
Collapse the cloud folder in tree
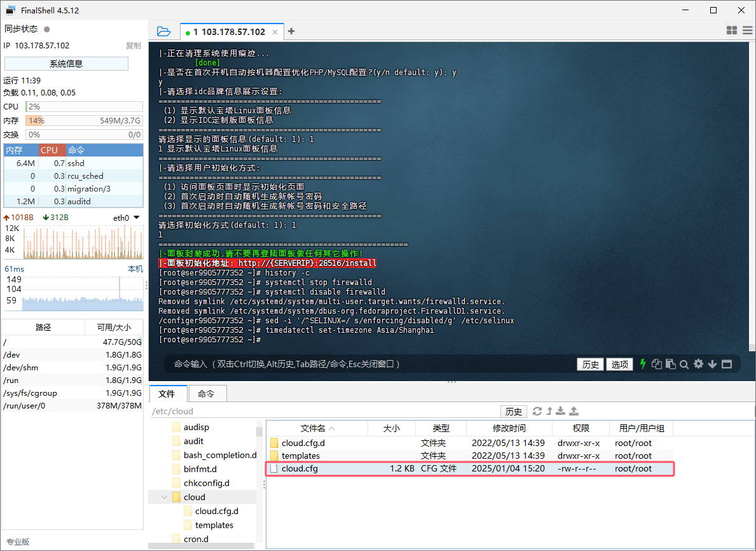[x=165, y=497]
